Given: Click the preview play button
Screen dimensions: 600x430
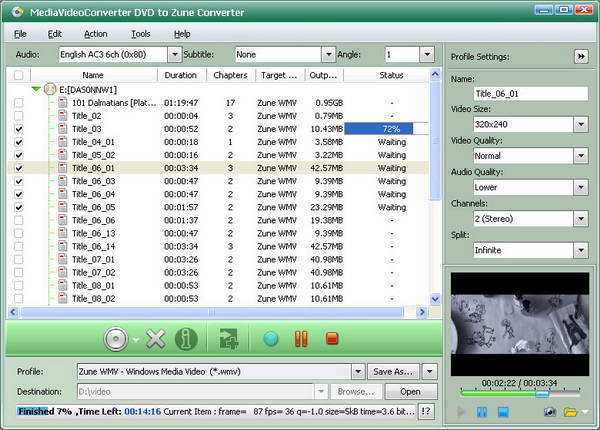Looking at the screenshot, I should [461, 412].
